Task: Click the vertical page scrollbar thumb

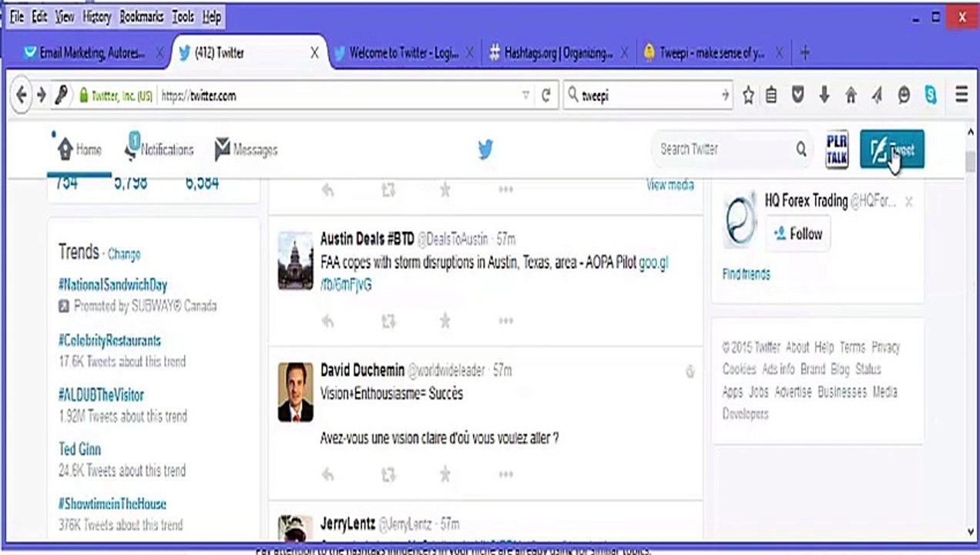Action: [x=971, y=163]
